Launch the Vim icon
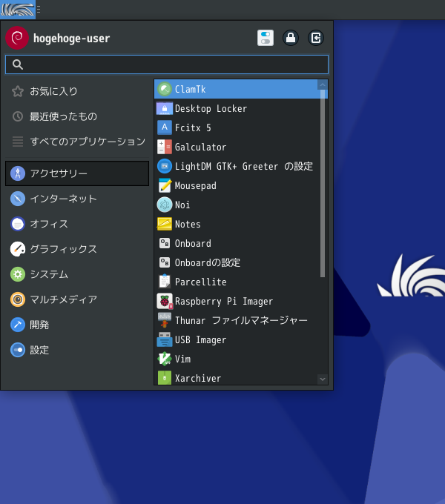 point(165,359)
